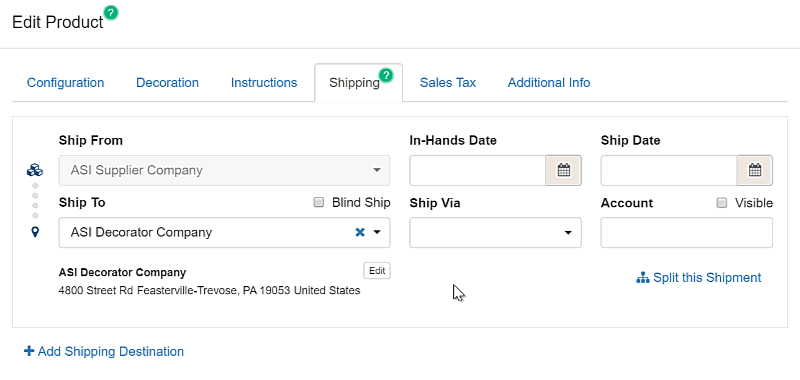Clear the Ship To selection with X
This screenshot has height=380, width=800.
tap(360, 232)
